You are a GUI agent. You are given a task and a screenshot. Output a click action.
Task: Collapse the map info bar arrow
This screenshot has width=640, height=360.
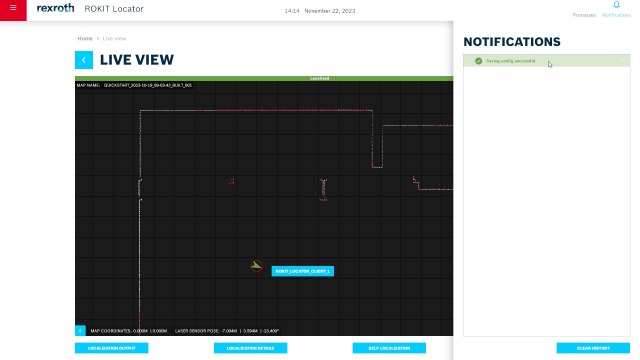80,330
